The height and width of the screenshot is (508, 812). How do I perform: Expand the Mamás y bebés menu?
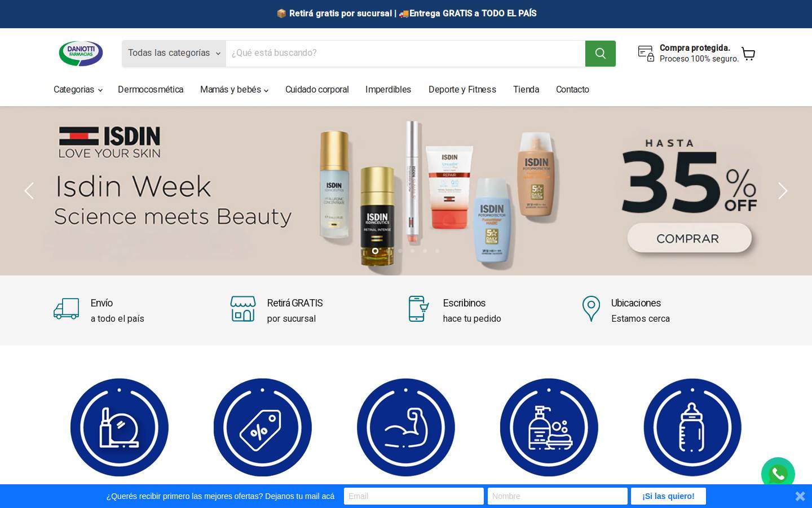234,89
